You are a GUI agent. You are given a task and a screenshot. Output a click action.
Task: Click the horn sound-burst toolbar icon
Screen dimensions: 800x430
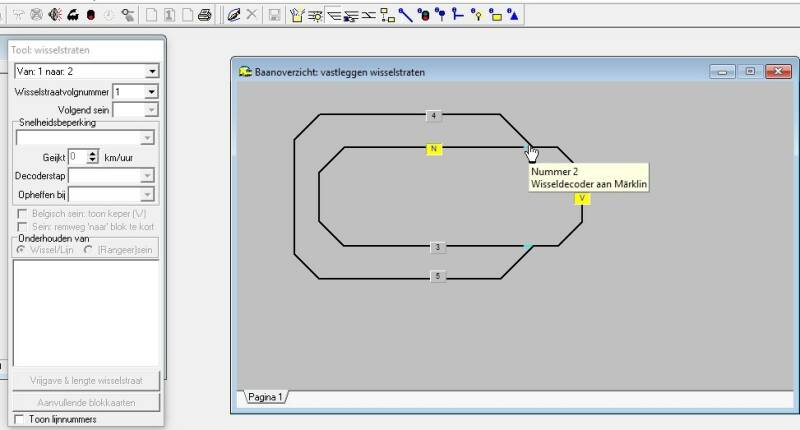pos(55,15)
